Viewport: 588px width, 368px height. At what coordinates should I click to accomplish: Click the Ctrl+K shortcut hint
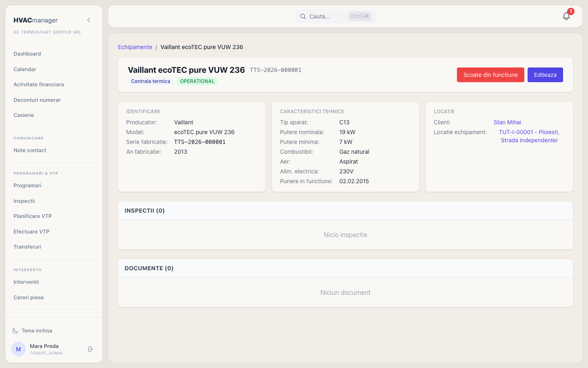(x=360, y=16)
